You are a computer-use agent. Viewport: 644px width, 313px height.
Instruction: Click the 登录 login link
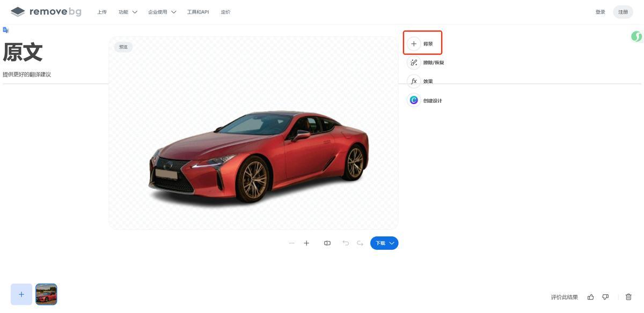click(x=600, y=12)
